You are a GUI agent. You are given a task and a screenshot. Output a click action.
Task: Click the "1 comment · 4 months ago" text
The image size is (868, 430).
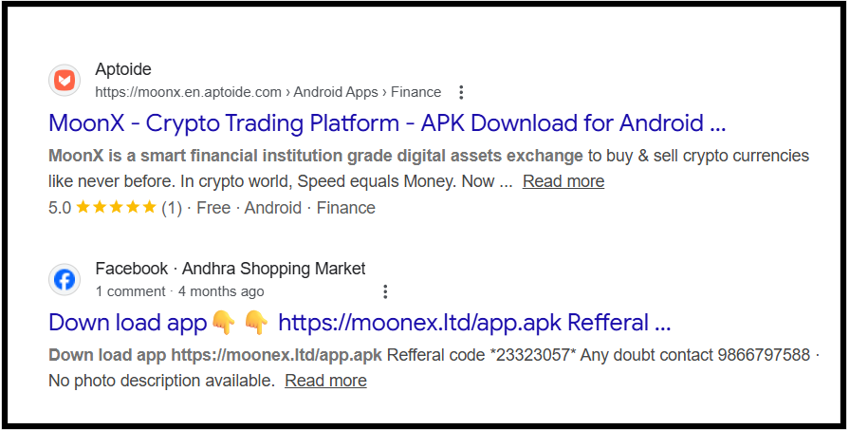pos(179,291)
